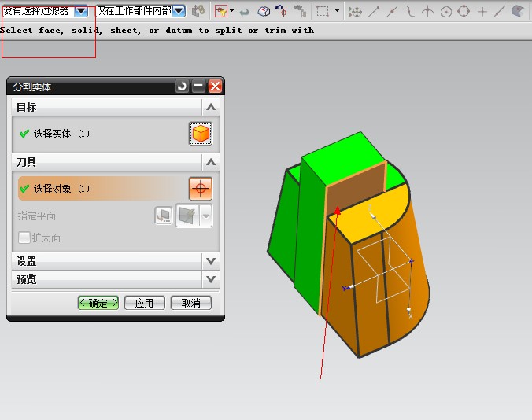
Task: Open the arrow next to selection type filter
Action: coord(231,11)
